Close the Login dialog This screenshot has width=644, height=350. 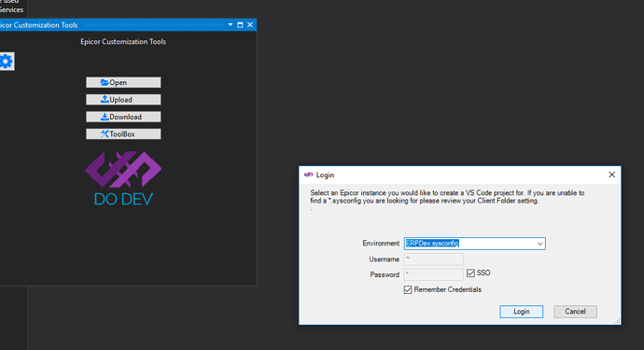(x=611, y=175)
